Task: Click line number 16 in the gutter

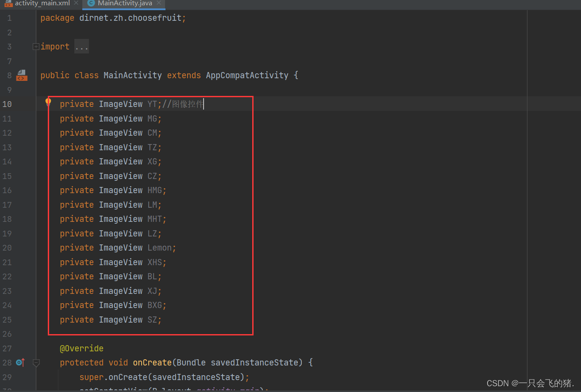Action: [7, 190]
